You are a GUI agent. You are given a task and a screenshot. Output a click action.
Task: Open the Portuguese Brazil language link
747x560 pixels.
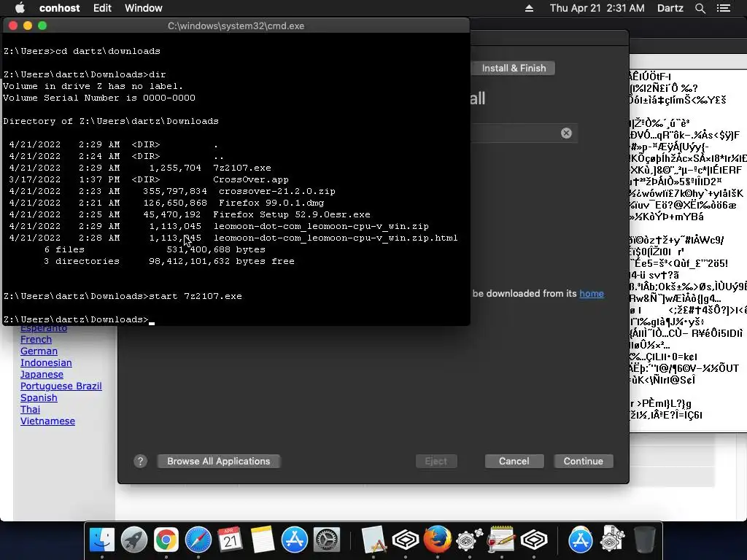pos(61,386)
